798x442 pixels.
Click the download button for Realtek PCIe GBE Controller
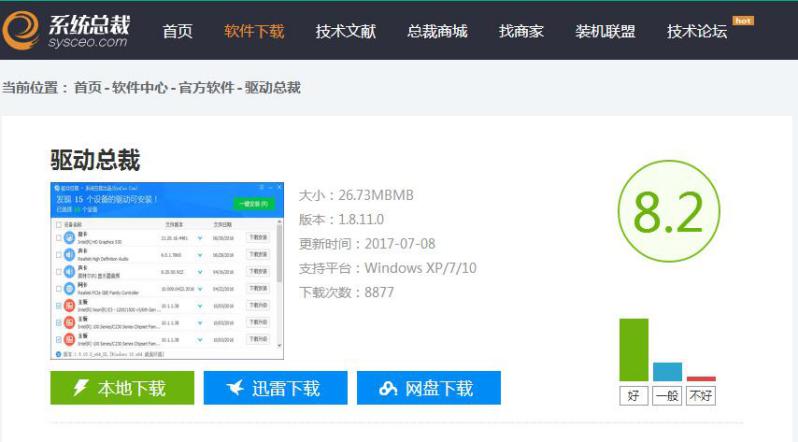pyautogui.click(x=259, y=289)
